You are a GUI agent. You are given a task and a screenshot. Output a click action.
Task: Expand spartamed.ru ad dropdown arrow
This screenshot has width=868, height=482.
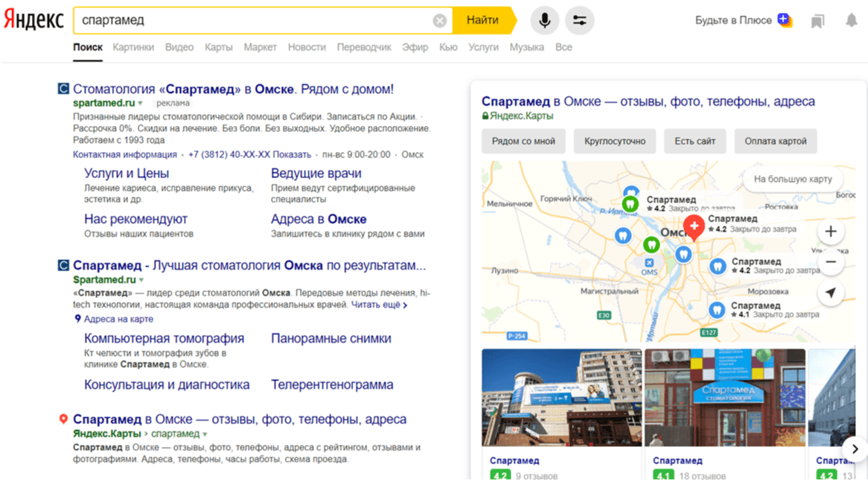pos(141,104)
